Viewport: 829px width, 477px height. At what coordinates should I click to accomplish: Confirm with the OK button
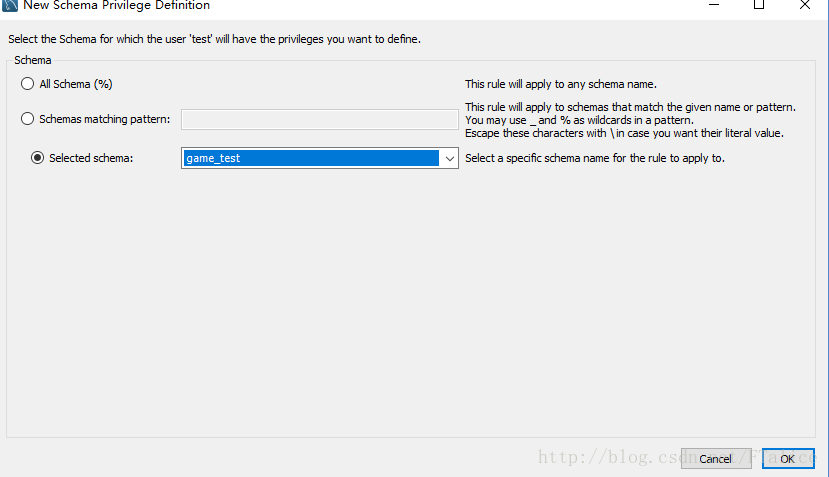tap(787, 458)
